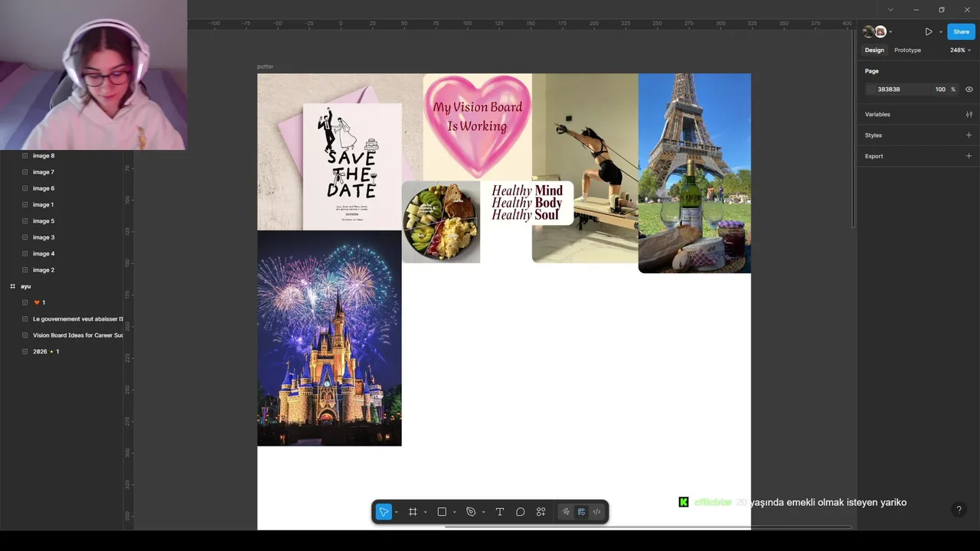Open Variables settings icon
This screenshot has height=551, width=980.
(969, 114)
